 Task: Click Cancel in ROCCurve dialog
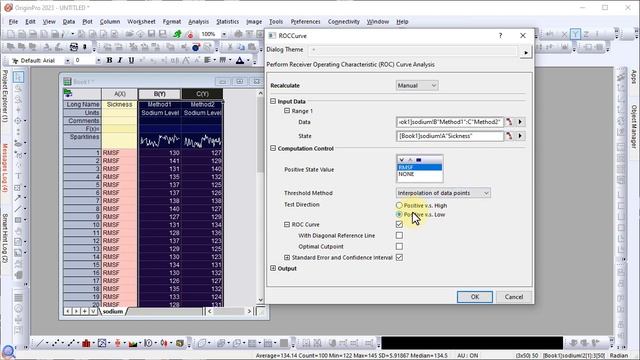point(514,297)
